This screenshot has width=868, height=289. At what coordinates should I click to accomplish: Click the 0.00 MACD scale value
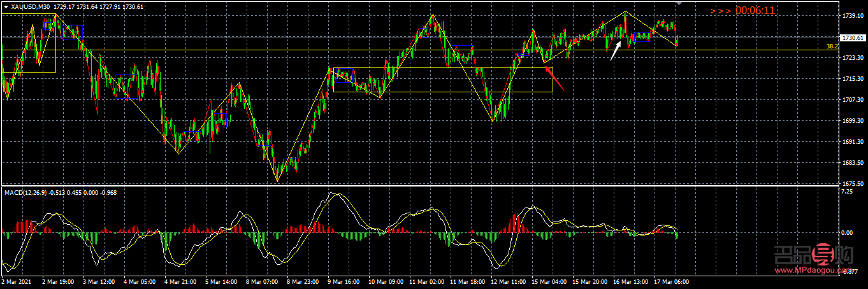(x=847, y=233)
